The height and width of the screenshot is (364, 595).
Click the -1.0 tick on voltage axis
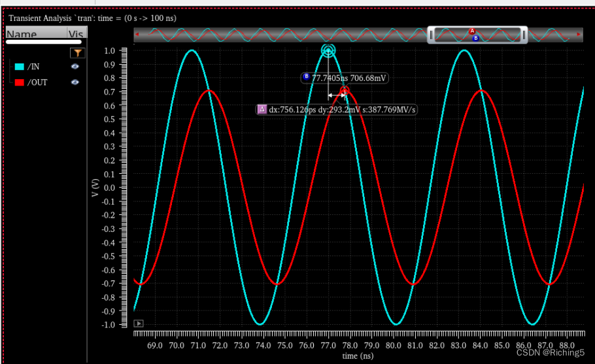pos(108,325)
